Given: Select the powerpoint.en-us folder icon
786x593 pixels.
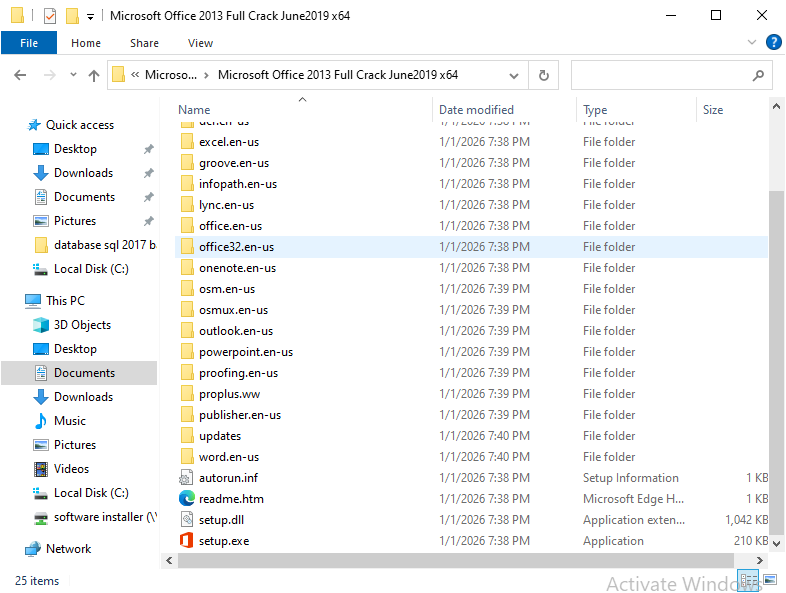Looking at the screenshot, I should pyautogui.click(x=187, y=352).
